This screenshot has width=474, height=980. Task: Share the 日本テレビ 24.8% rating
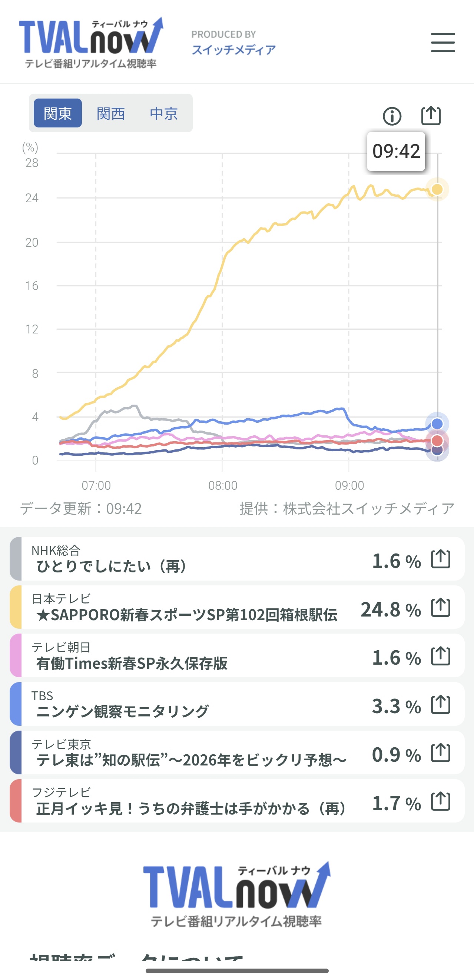click(441, 608)
